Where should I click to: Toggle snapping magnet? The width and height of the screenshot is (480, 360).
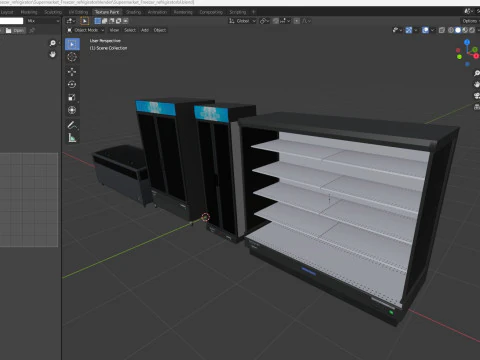(276, 21)
